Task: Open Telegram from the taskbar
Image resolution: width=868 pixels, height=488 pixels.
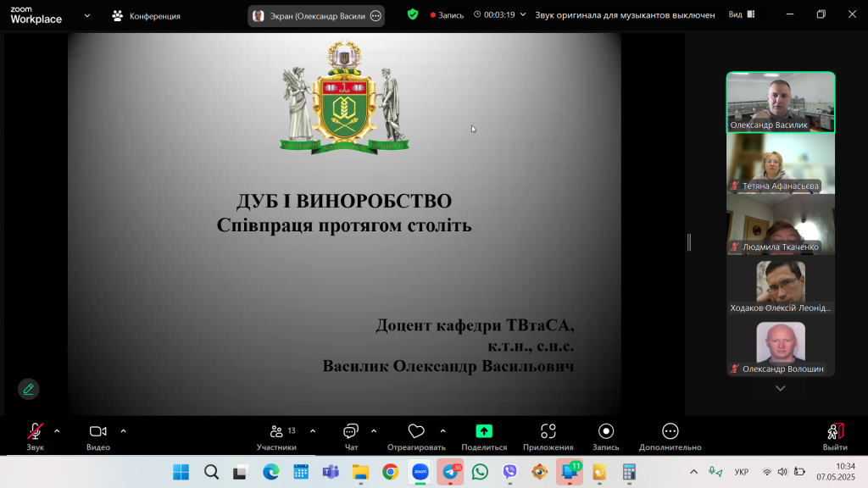Action: click(451, 472)
